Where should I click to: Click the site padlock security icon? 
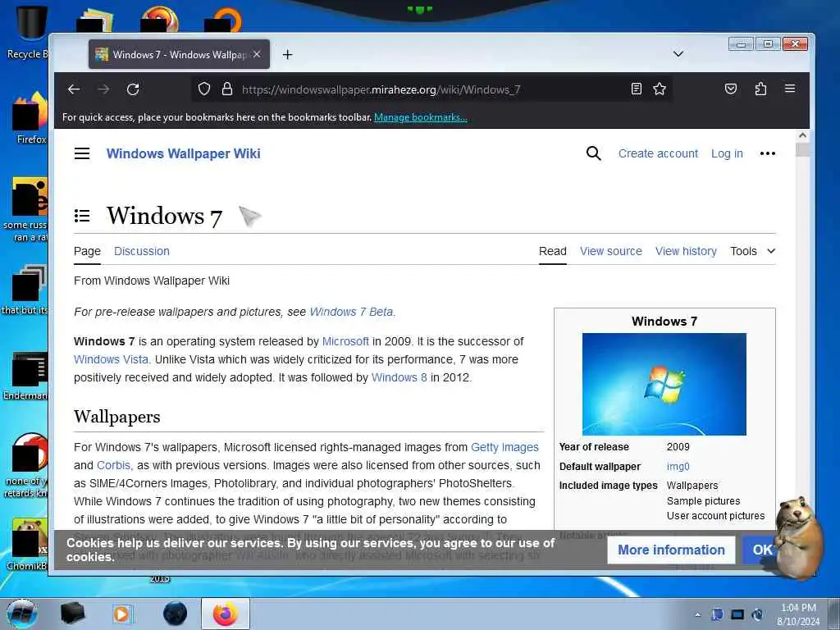point(227,89)
